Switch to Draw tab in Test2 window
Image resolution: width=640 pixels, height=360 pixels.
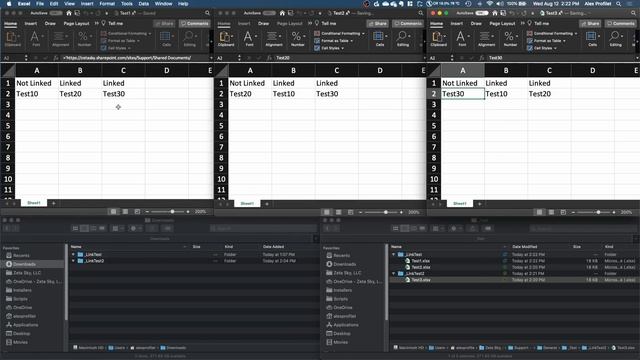[x=264, y=24]
